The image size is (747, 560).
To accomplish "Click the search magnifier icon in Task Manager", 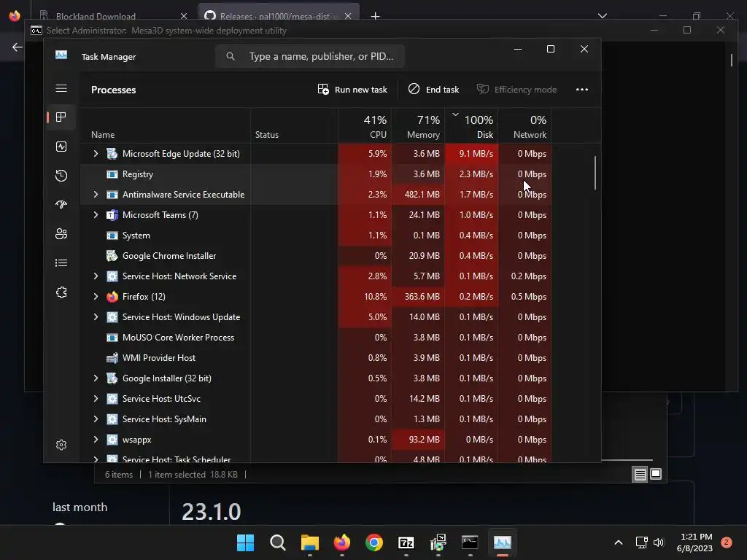I will (x=231, y=56).
